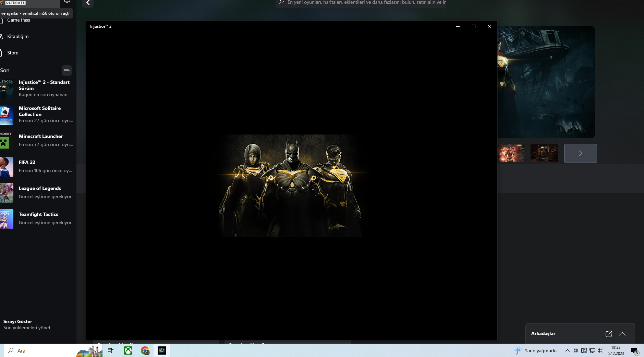This screenshot has width=644, height=357.
Task: Expand the Arkadaşlar friends panel
Action: coord(622,334)
